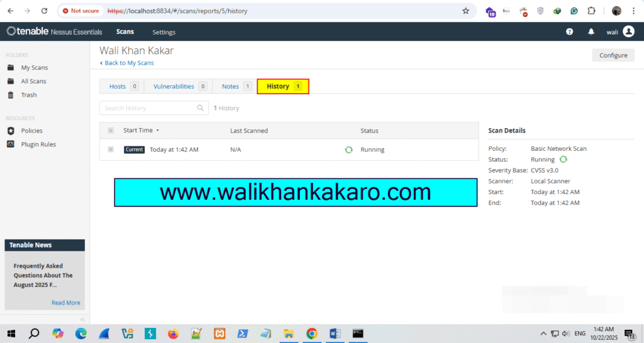Open the browser extensions puzzle icon
This screenshot has height=343, width=644.
click(x=591, y=11)
